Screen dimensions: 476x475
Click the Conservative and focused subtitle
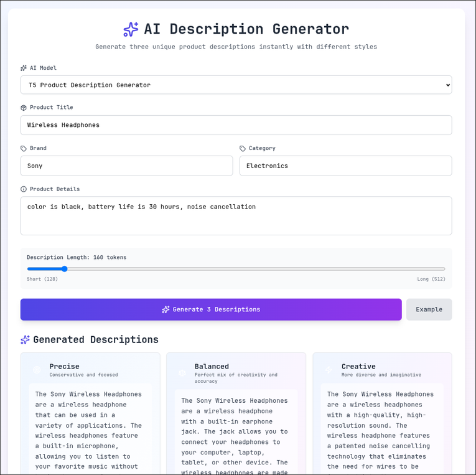pyautogui.click(x=83, y=375)
